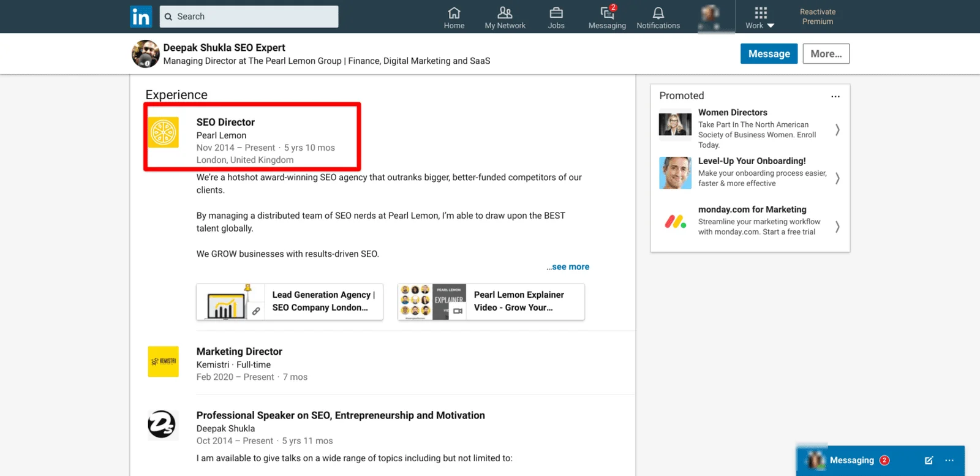980x476 pixels.
Task: Click Reactivate Premium link
Action: (x=818, y=17)
